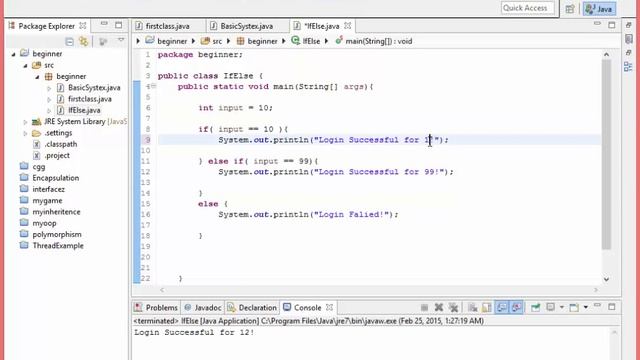The height and width of the screenshot is (360, 640).
Task: Toggle Link with Editor in Package Explorer
Action: (84, 41)
